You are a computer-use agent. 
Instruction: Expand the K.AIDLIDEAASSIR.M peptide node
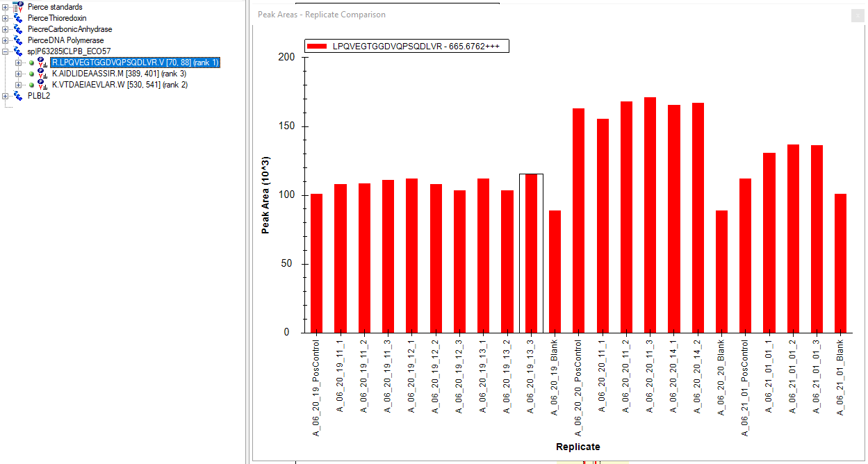point(18,74)
